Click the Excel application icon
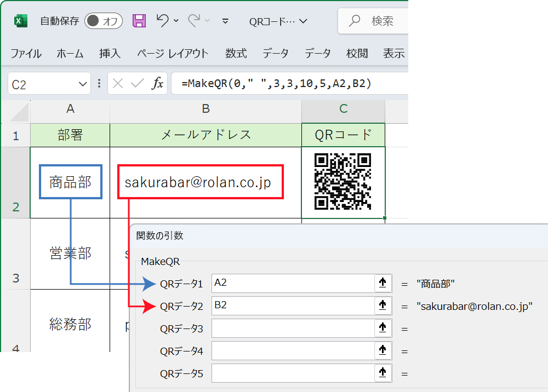Image resolution: width=548 pixels, height=392 pixels. pos(21,21)
